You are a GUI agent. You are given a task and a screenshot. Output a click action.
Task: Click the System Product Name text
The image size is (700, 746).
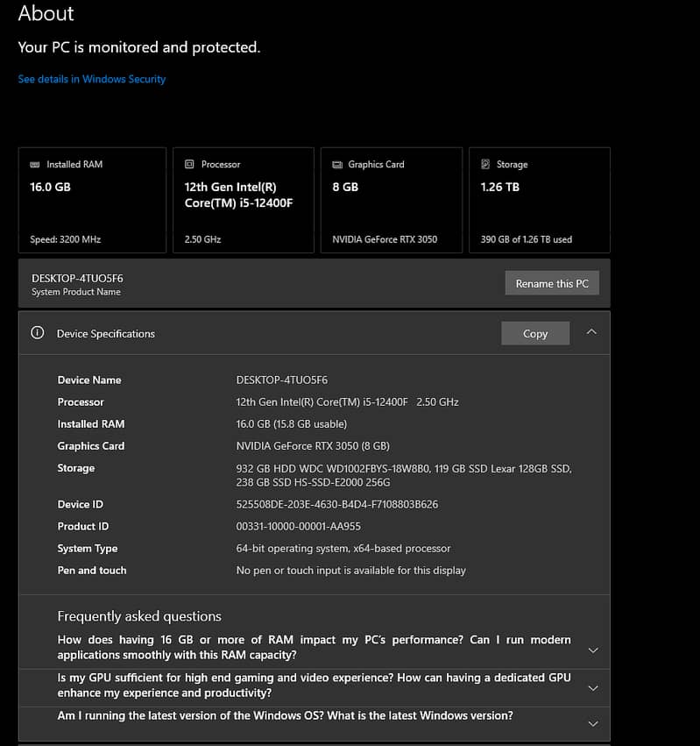point(76,292)
